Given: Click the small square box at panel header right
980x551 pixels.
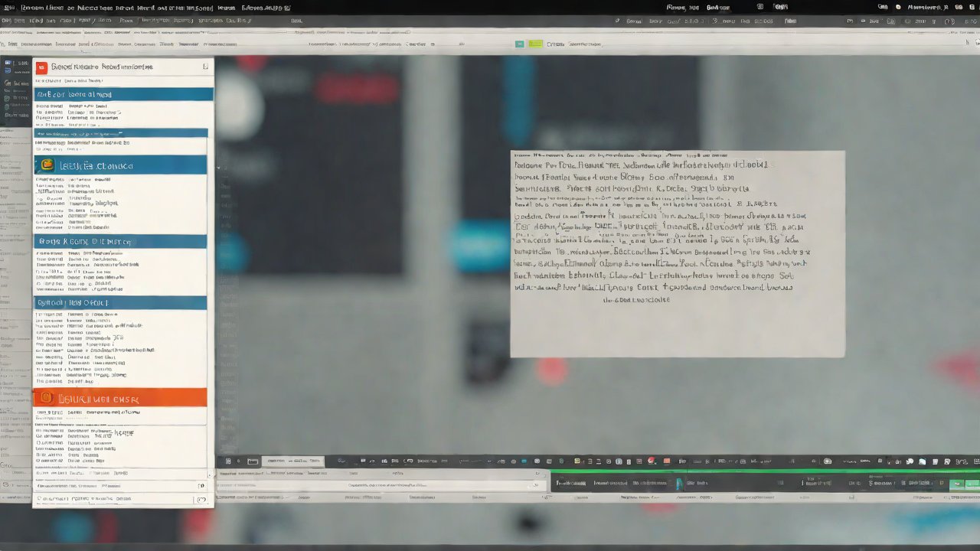Looking at the screenshot, I should (x=205, y=67).
